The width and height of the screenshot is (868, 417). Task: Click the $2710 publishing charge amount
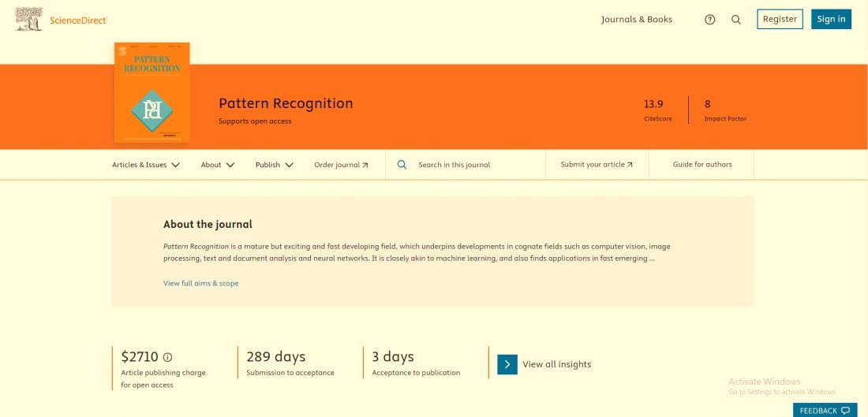click(140, 357)
